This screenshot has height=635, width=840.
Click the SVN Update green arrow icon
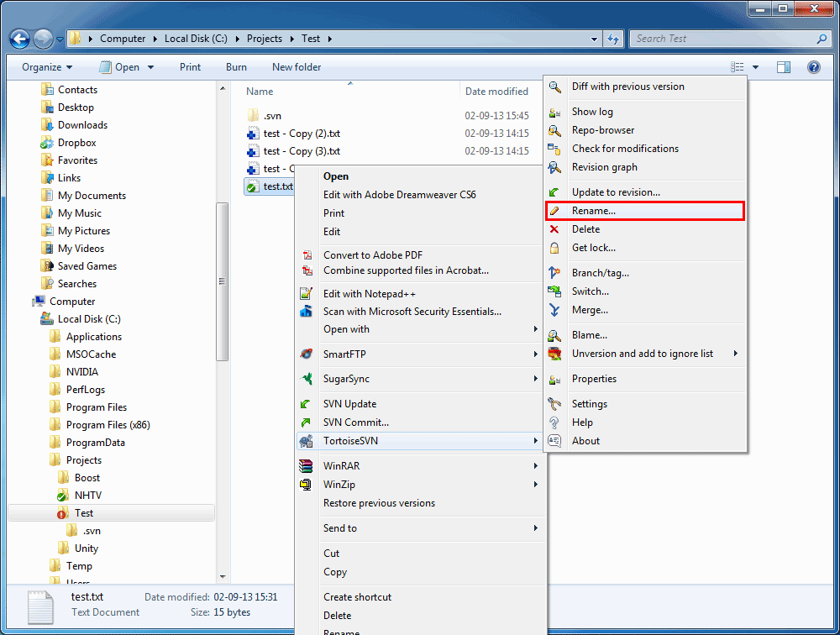tap(306, 404)
